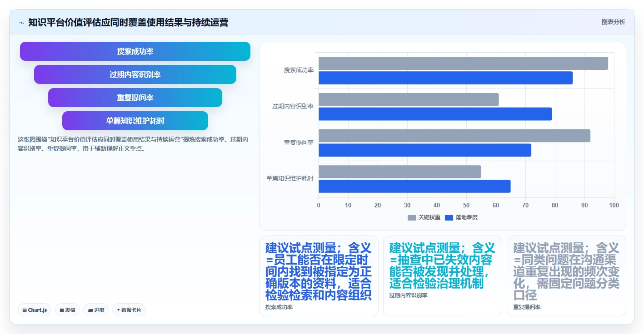Image resolution: width=644 pixels, height=334 pixels.
Task: Click the gray 单篇知识维护耗时 关键权重 bar
Action: tap(399, 172)
